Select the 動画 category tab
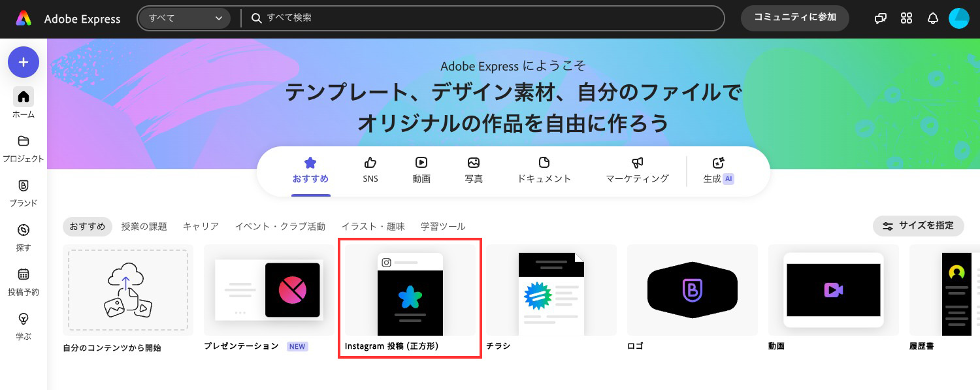Image resolution: width=980 pixels, height=390 pixels. point(421,171)
